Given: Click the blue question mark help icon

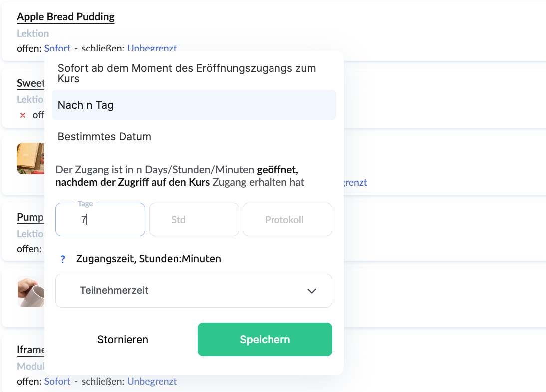Looking at the screenshot, I should [63, 259].
